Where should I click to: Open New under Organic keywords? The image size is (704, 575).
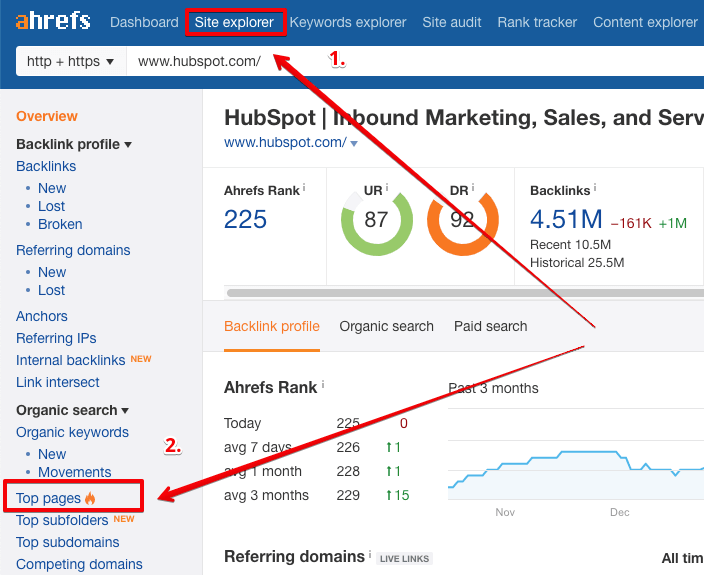pyautogui.click(x=52, y=454)
